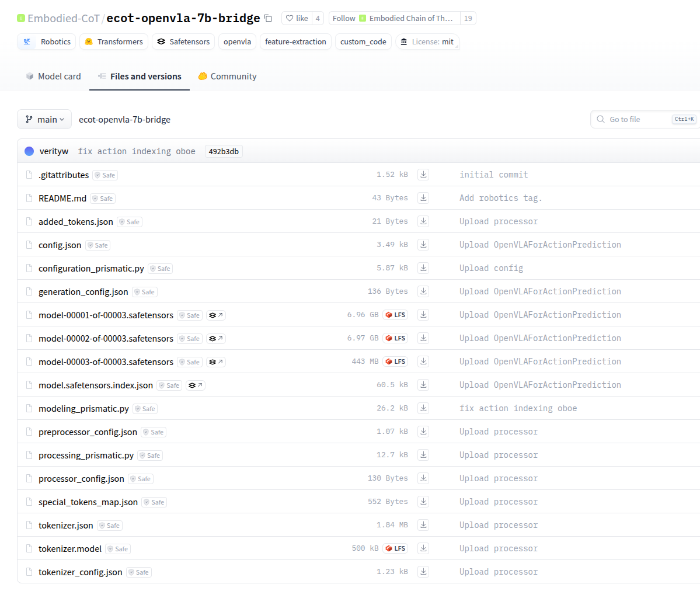Click the Safetensors tag
Screen dimensions: 700x591
[x=183, y=41]
